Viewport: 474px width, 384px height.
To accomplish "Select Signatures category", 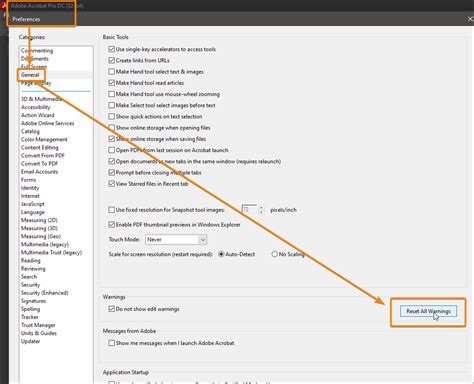I will 33,301.
